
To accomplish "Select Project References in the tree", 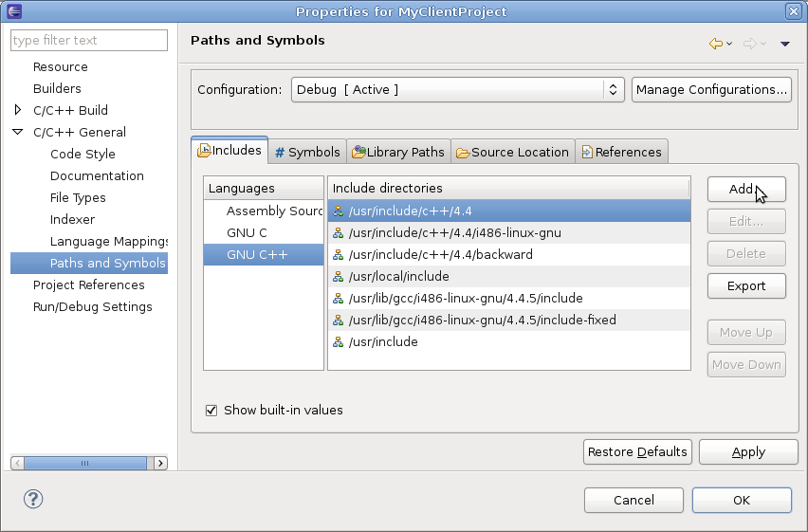I will click(88, 285).
